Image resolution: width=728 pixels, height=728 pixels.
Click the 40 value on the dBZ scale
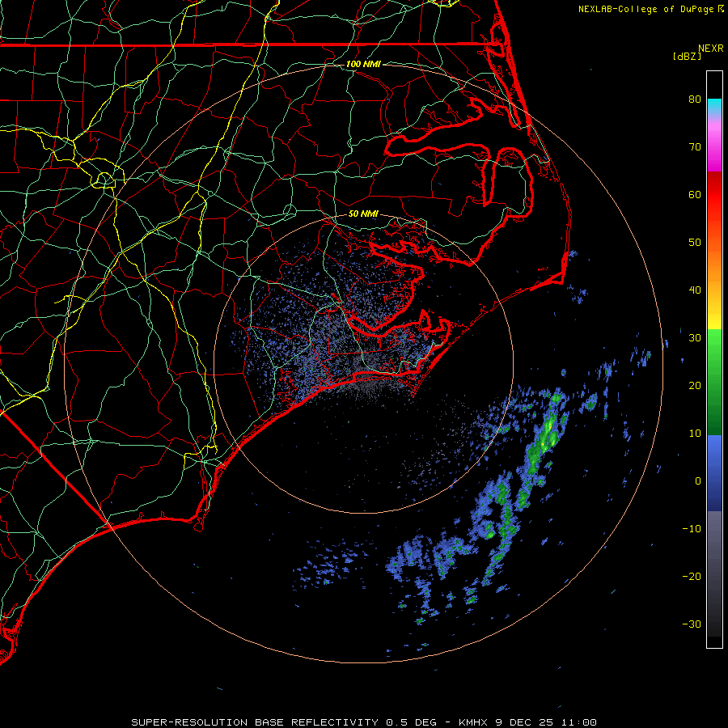pos(695,290)
